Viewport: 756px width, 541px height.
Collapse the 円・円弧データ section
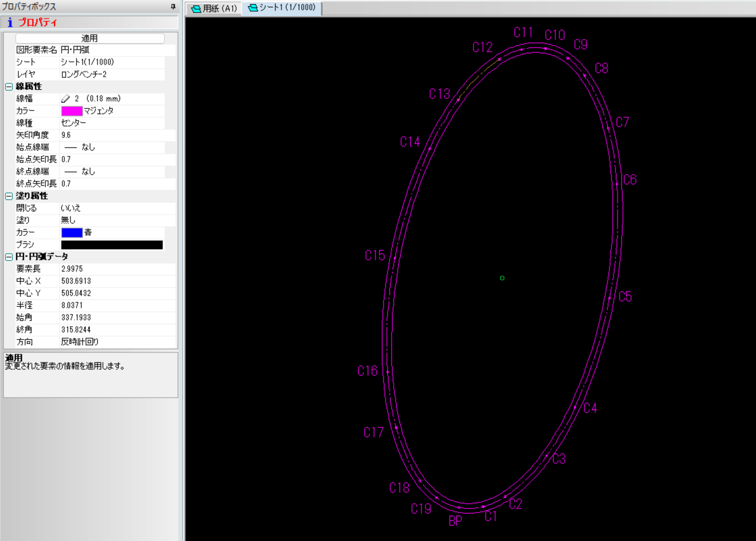(x=9, y=257)
